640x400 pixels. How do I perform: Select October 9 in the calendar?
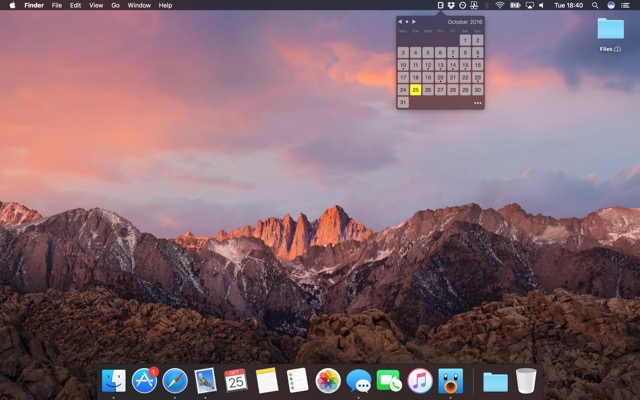click(x=478, y=53)
